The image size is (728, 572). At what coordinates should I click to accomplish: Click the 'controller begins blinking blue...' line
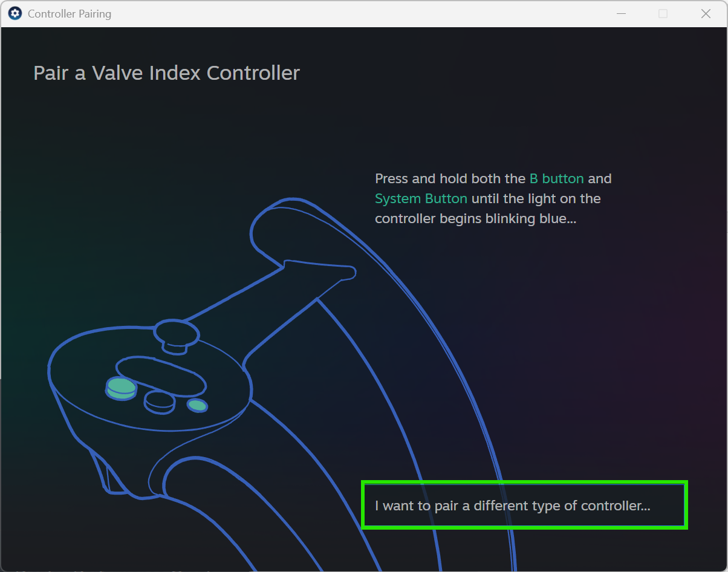pyautogui.click(x=475, y=219)
